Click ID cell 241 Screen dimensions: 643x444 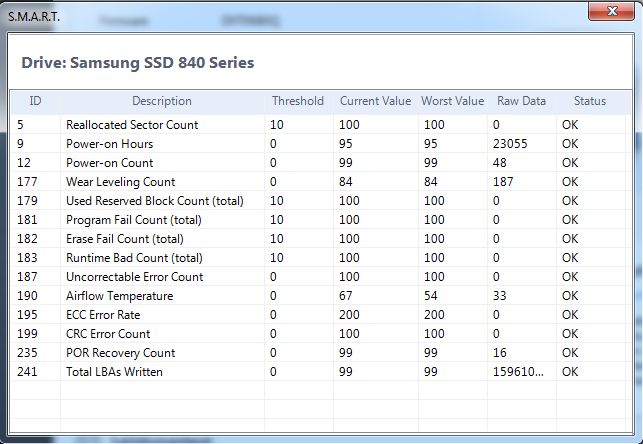coord(27,371)
